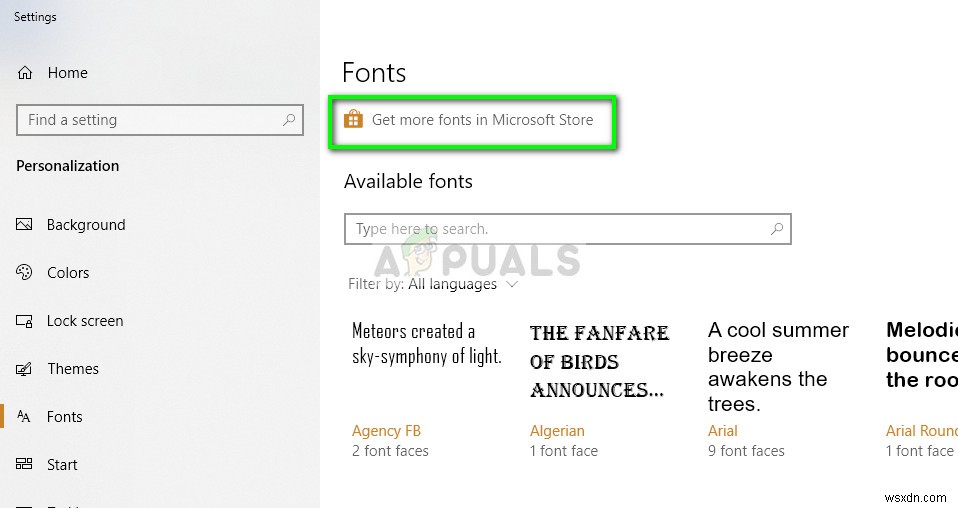
Task: Switch to Themes settings page
Action: [x=73, y=369]
